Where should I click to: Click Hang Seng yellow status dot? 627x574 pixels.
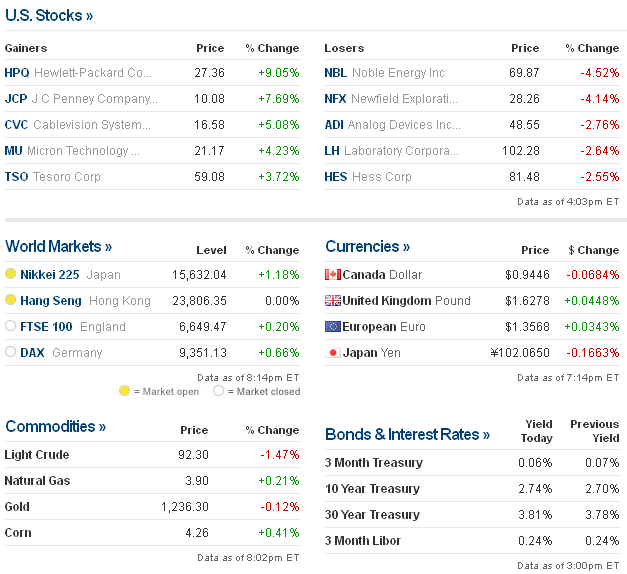point(11,300)
